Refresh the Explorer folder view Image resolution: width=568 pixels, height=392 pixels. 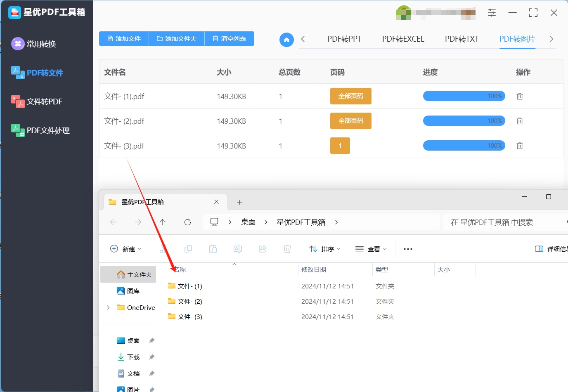tap(187, 222)
